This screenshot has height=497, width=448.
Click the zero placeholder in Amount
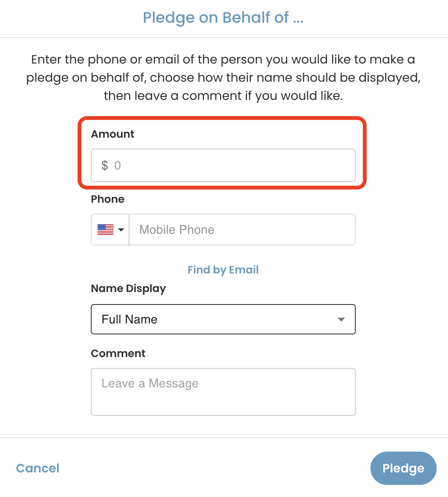(x=117, y=165)
